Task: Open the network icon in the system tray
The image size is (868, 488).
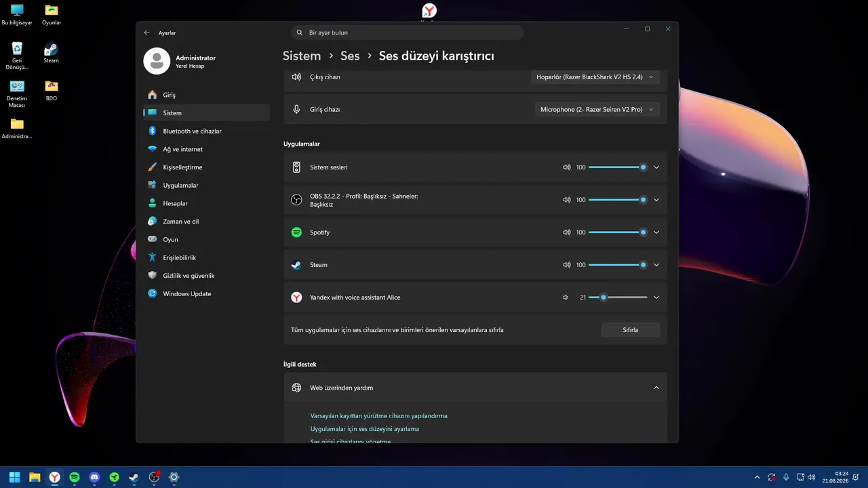Action: (800, 477)
